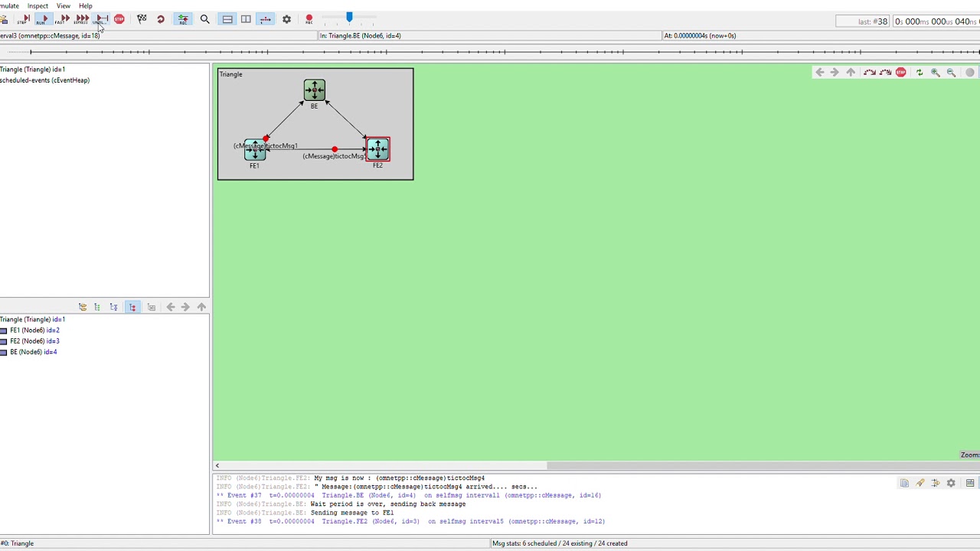Click the log horizontal scrollbar left arrow
Image resolution: width=980 pixels, height=551 pixels.
(217, 465)
